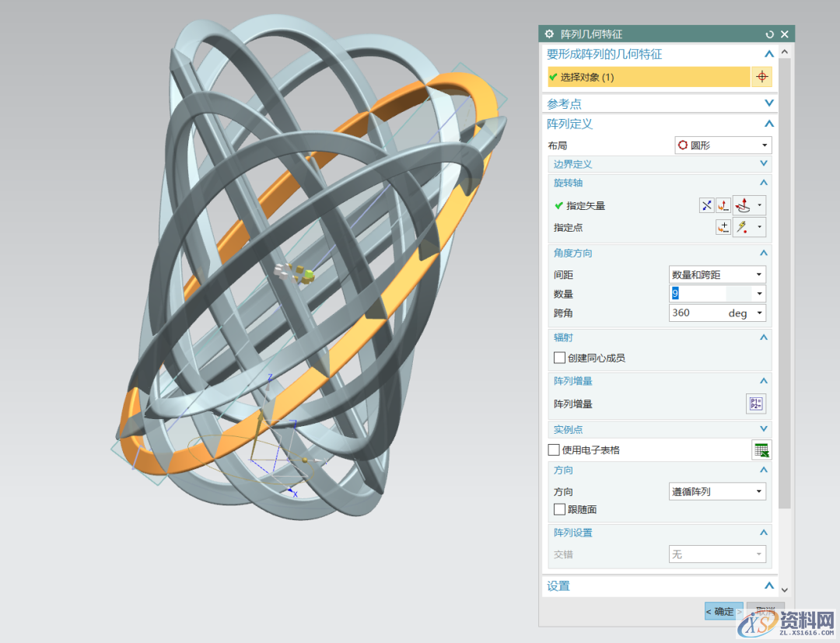Image resolution: width=840 pixels, height=643 pixels.
Task: Expand the 参考点 section
Action: tap(768, 103)
